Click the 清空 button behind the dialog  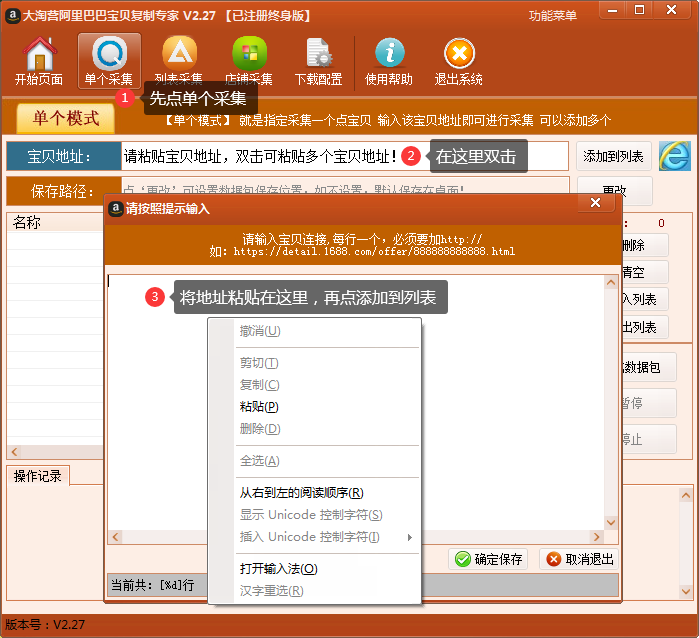tap(645, 272)
